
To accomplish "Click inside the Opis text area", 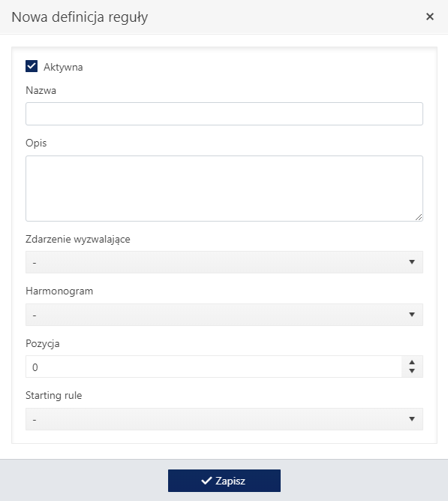I will pos(224,189).
